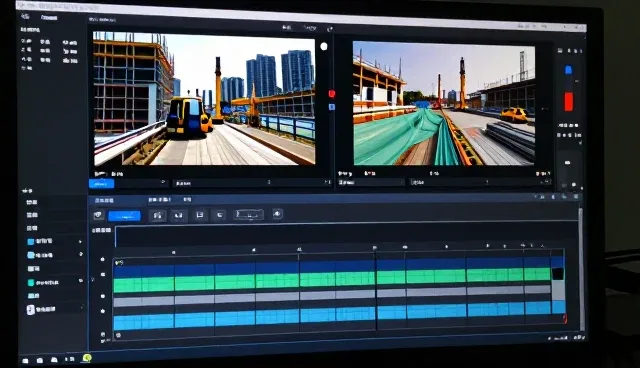The image size is (640, 368).
Task: Toggle the topmost track header icon in the timeline
Action: (102, 259)
